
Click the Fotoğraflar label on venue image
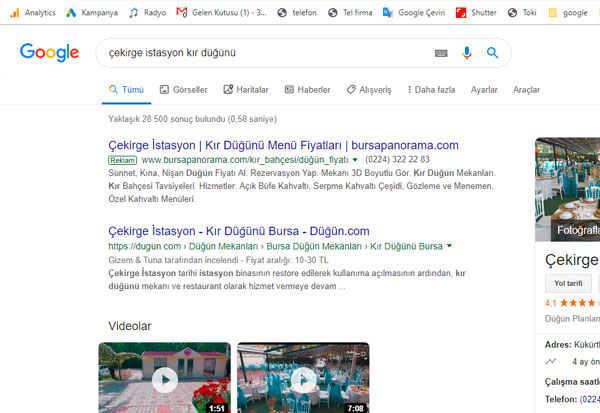coord(578,230)
